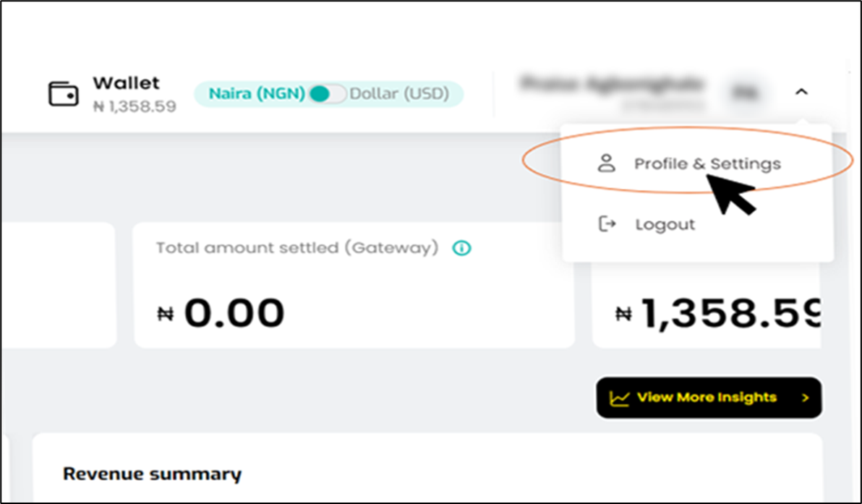Toggle the Naira/Dollar currency switch
Image resolution: width=862 pixels, height=504 pixels.
point(327,94)
